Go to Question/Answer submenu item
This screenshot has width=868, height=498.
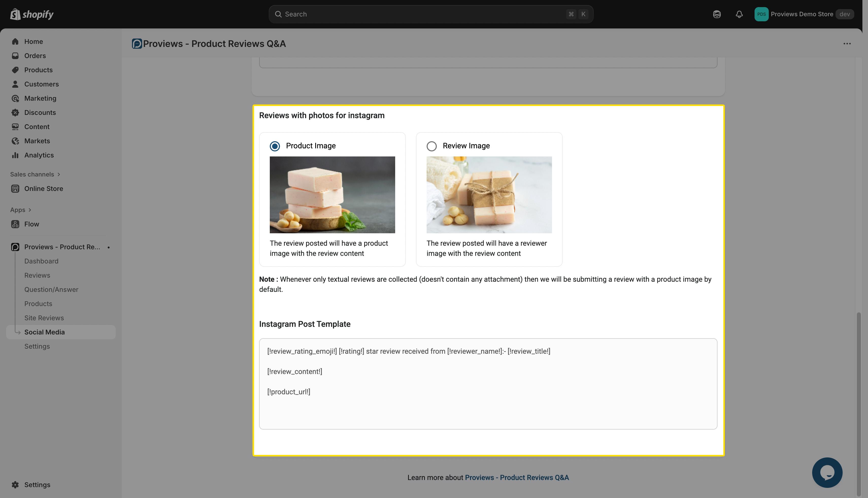[x=51, y=289]
